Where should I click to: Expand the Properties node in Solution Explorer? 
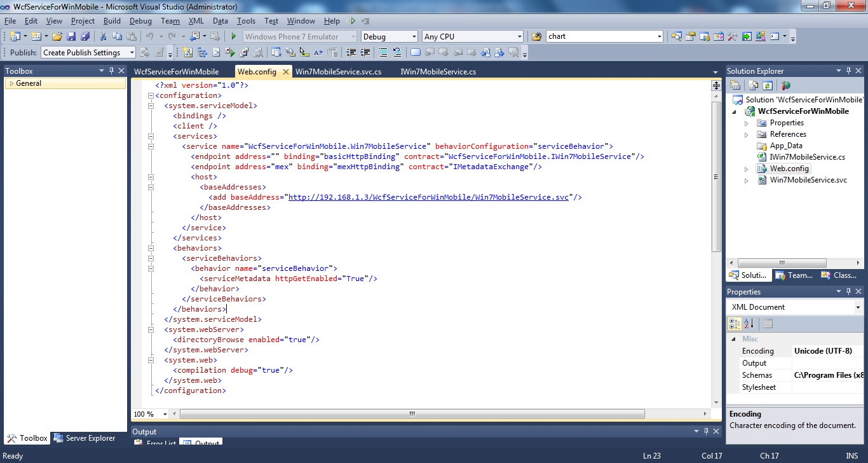pyautogui.click(x=747, y=123)
